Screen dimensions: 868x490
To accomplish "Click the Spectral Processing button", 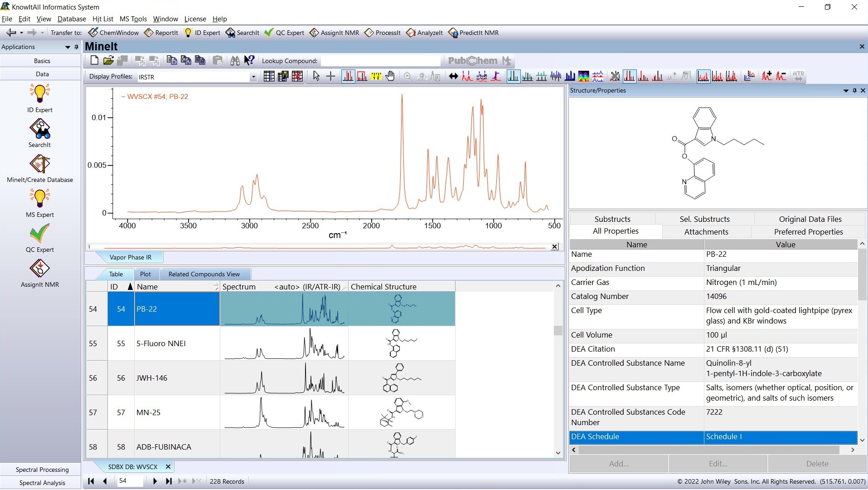I will pos(42,470).
